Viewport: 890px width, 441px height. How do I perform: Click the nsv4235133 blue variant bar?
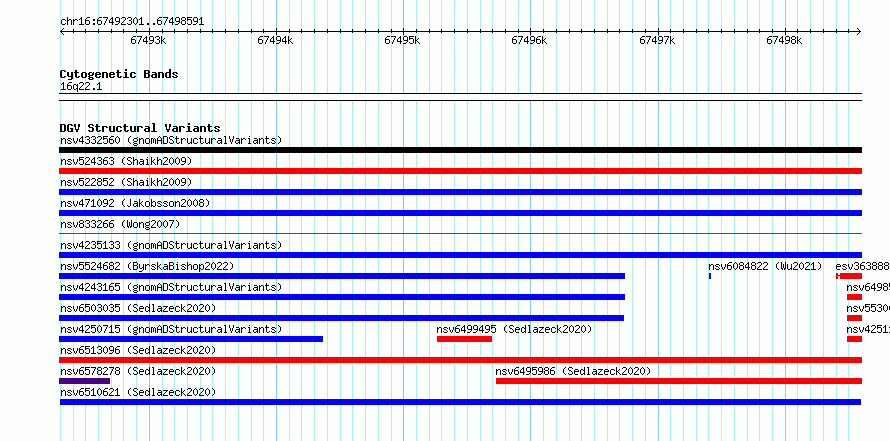pyautogui.click(x=460, y=255)
